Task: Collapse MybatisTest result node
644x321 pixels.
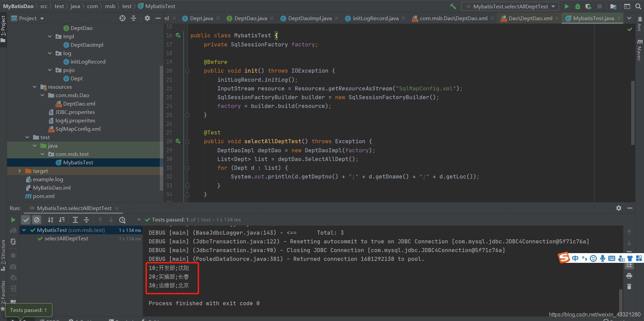Action: point(24,230)
